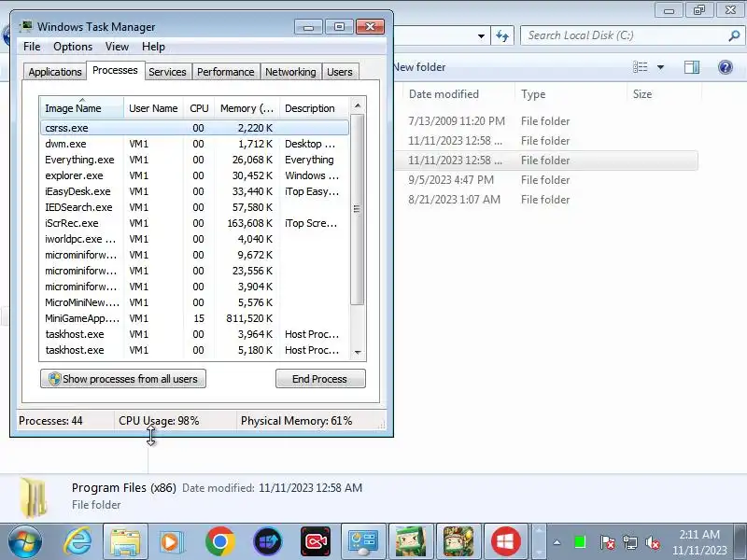Select folder dated 7/13/2009 11:20 PM
Screen dimensions: 747x560
click(546, 121)
